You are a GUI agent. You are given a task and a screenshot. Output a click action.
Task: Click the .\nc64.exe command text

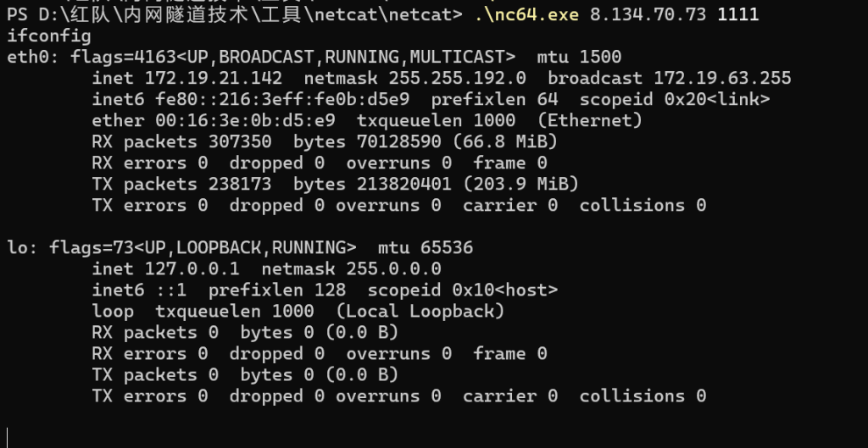[x=522, y=14]
